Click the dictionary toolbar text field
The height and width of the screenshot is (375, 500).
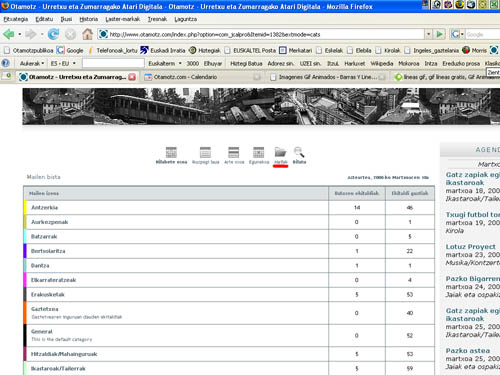(113, 63)
